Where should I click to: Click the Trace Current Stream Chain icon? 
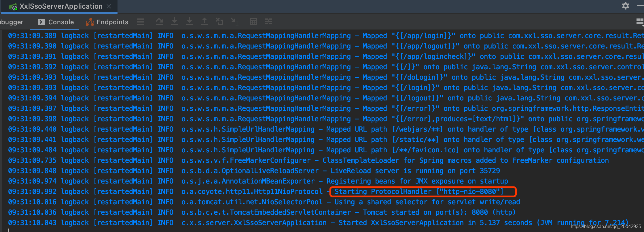pyautogui.click(x=268, y=21)
